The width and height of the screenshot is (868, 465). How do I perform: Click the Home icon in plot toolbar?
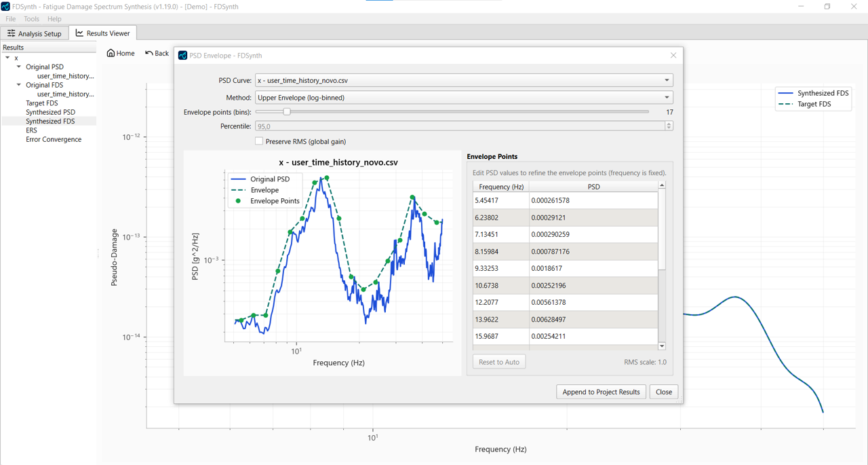[x=111, y=53]
